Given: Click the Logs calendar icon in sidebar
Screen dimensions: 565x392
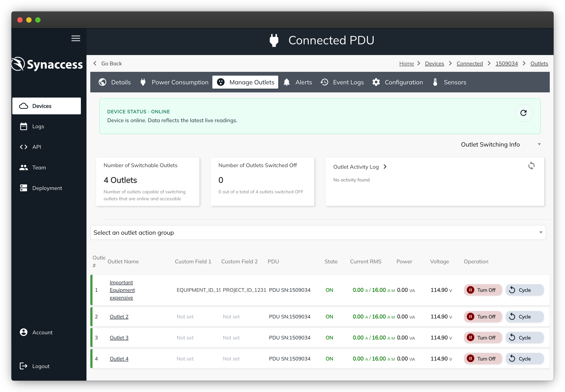Looking at the screenshot, I should click(24, 126).
